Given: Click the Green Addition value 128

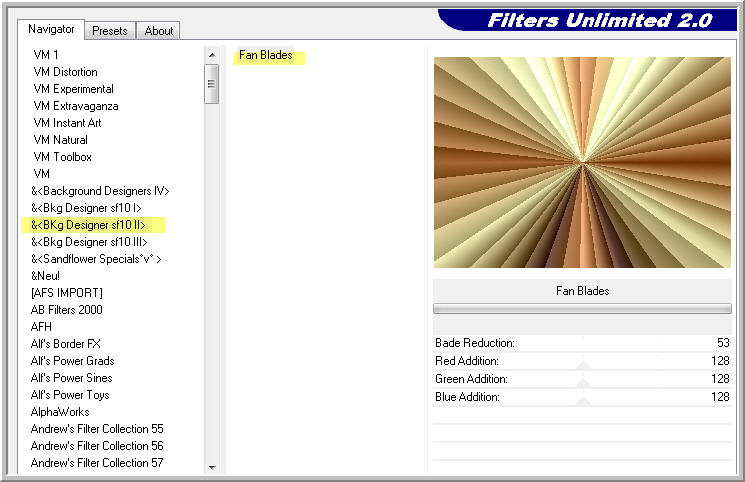Looking at the screenshot, I should [x=720, y=379].
